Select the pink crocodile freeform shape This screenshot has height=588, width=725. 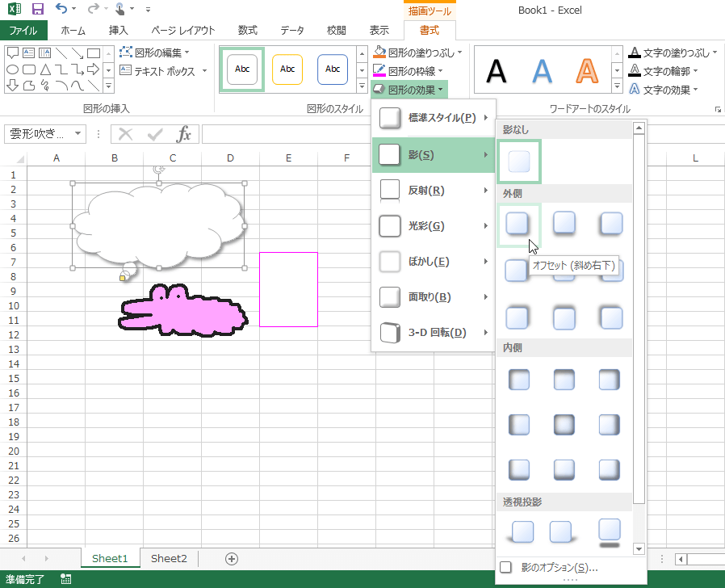click(183, 310)
